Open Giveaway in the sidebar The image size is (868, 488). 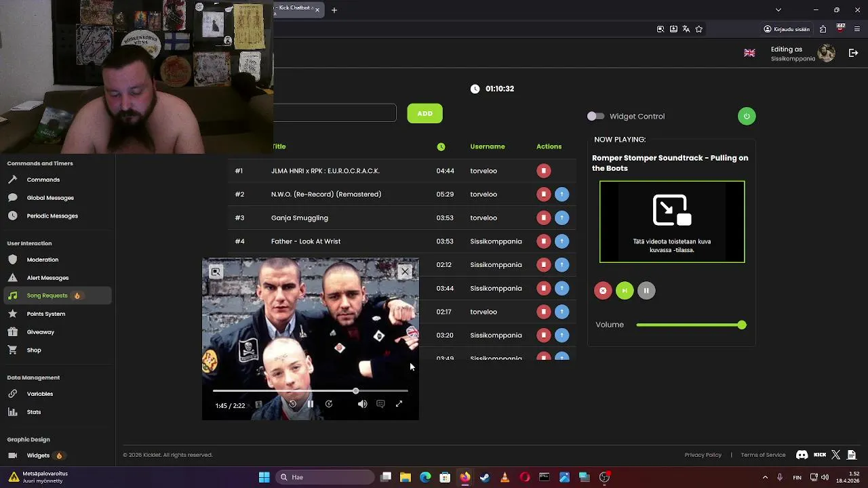(40, 332)
